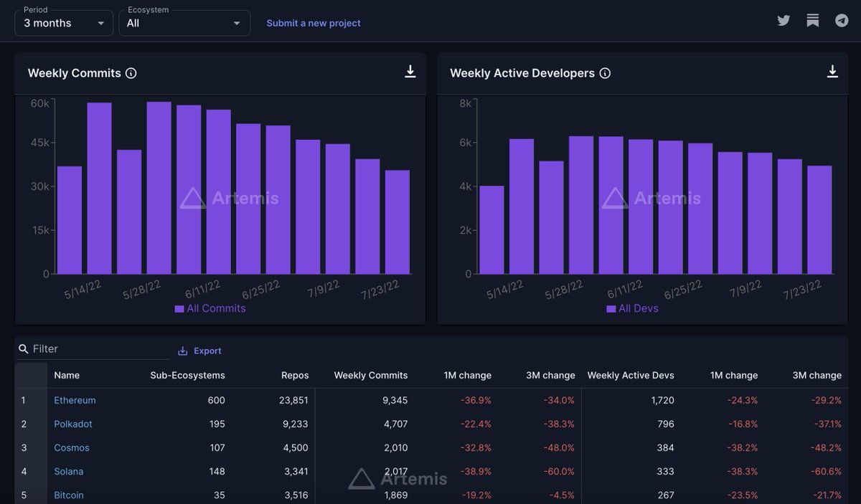Open the bookmark-shaped Substack icon
Screen dimensions: 861x504
click(812, 21)
